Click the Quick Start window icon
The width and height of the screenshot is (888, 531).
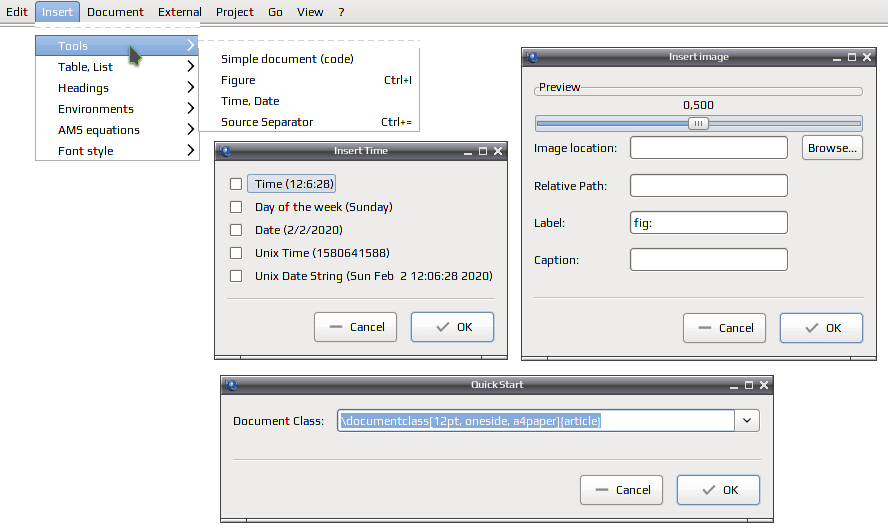(231, 385)
